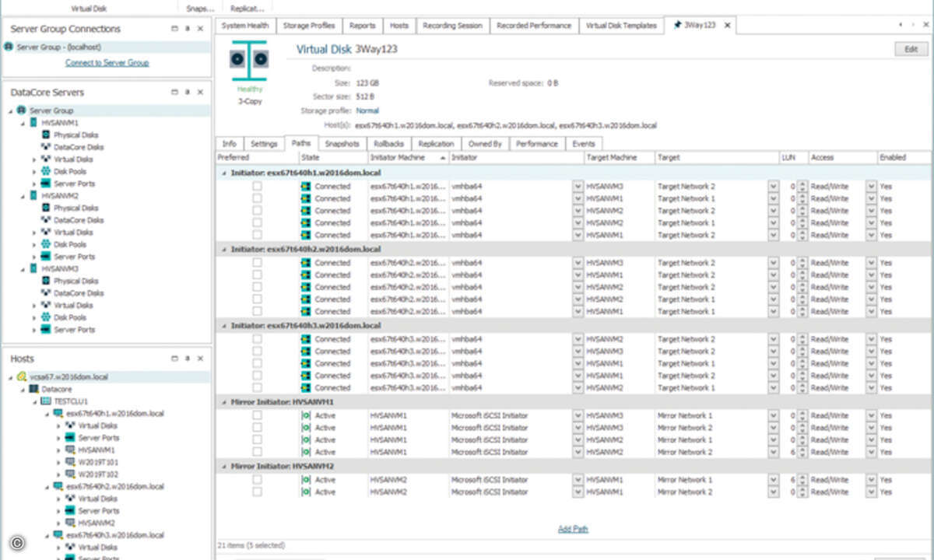Select esx67t640h1.w2016dom.local host in Hosts tree
The width and height of the screenshot is (934, 560).
click(x=115, y=413)
